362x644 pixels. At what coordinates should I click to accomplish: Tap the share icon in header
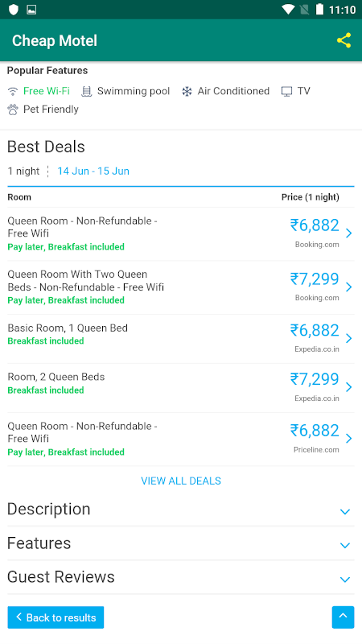click(x=344, y=40)
